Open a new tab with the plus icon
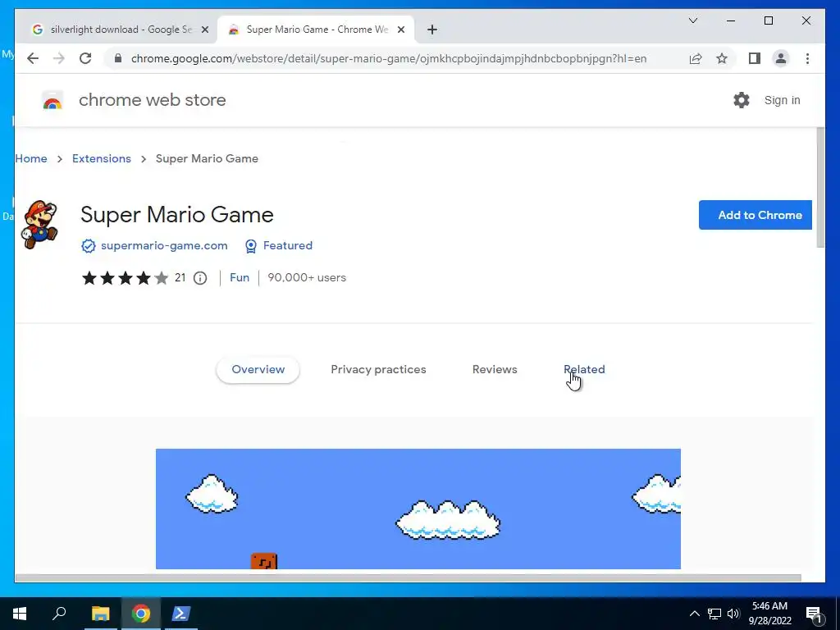 click(432, 30)
